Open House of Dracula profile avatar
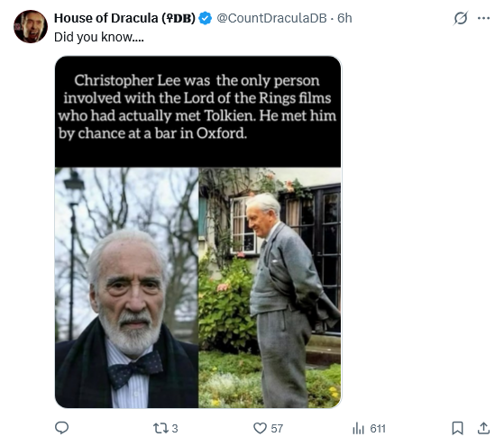This screenshot has width=504, height=446. pos(31,27)
